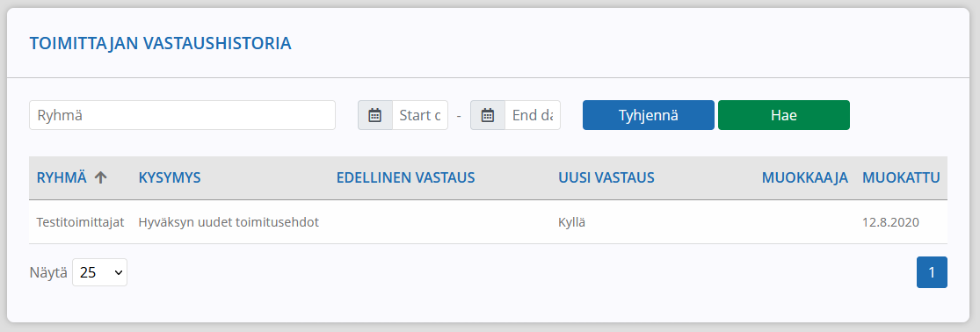Sort by the Muokattu column header
980x332 pixels.
[x=901, y=177]
